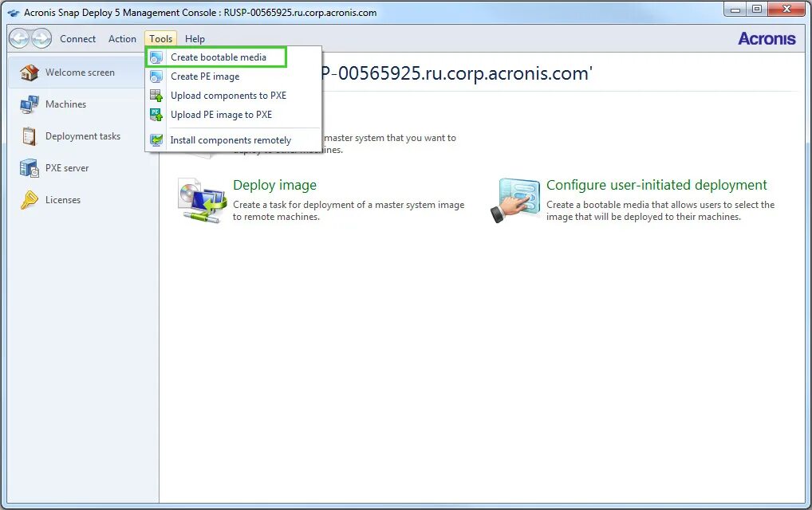Click the Deployment tasks clipboard icon
812x510 pixels.
tap(29, 136)
